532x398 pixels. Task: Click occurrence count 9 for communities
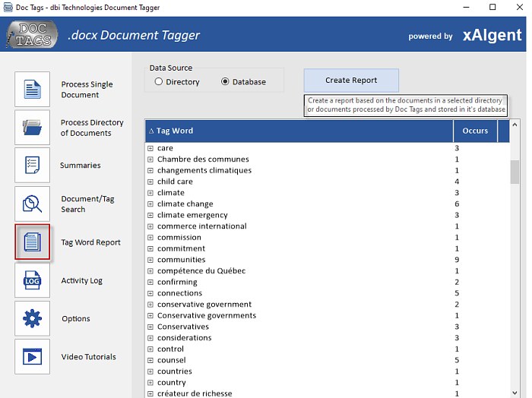pos(457,260)
